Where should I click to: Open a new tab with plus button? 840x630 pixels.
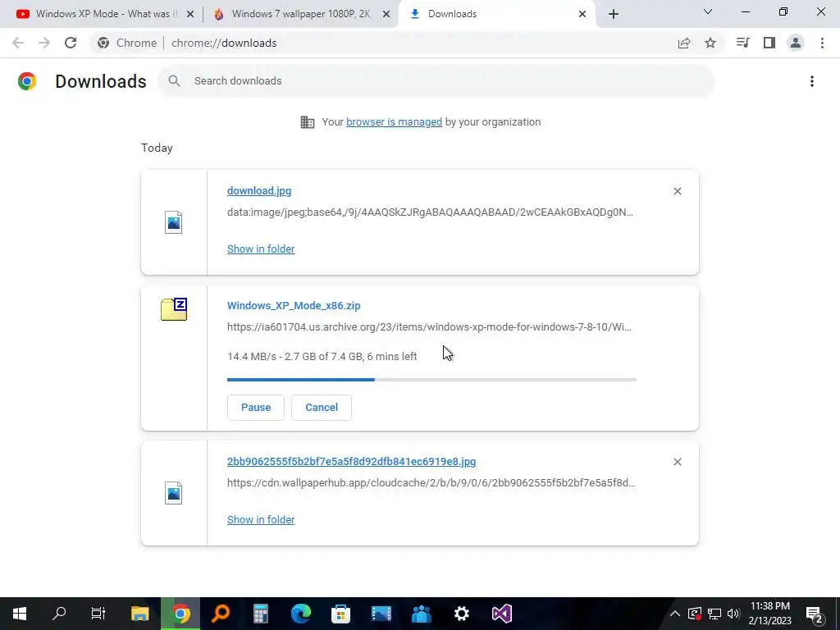(614, 14)
